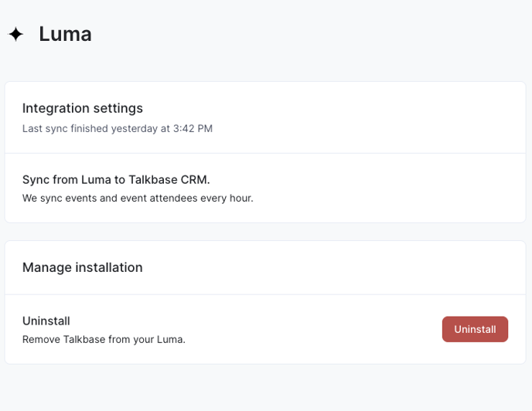The width and height of the screenshot is (532, 411).
Task: Select Sync from Luma to Talkbase CRM heading
Action: (x=116, y=180)
